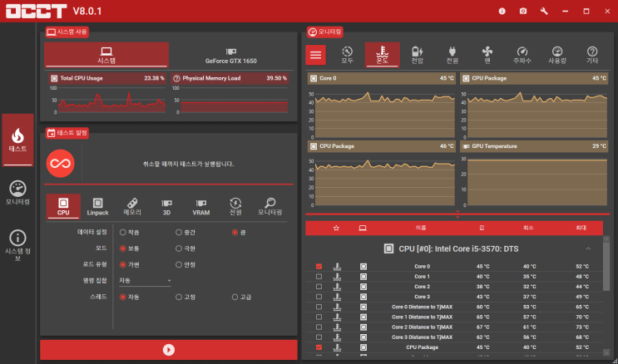Viewport: 618px width, 364px height.
Task: Show power sensors with the 전원 plug icon
Action: [452, 55]
